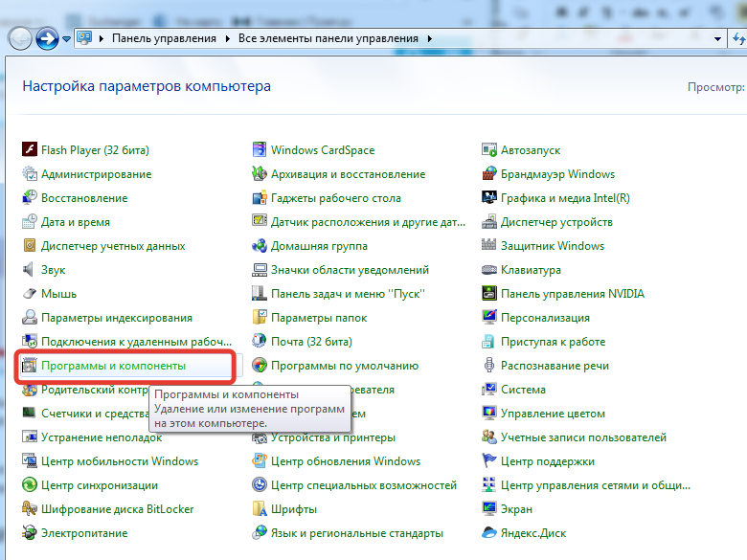The image size is (747, 560).
Task: Click the Электропитание icon
Action: click(30, 533)
